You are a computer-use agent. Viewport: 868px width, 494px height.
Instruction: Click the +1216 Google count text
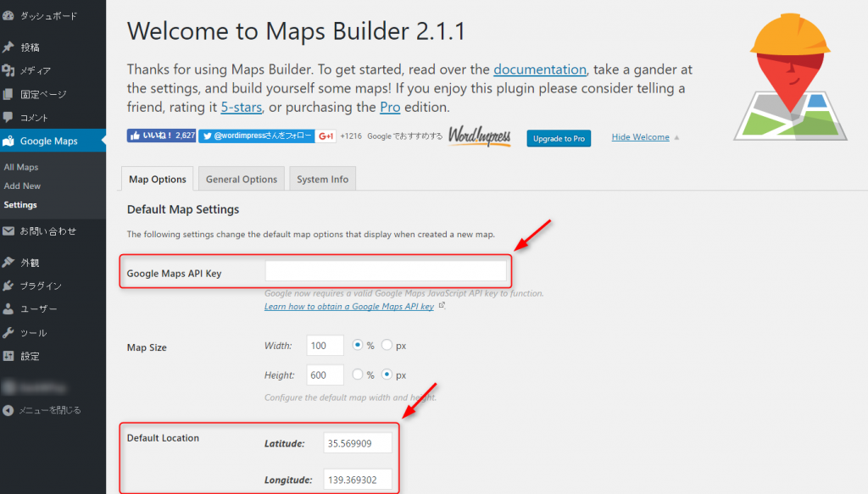[x=351, y=136]
